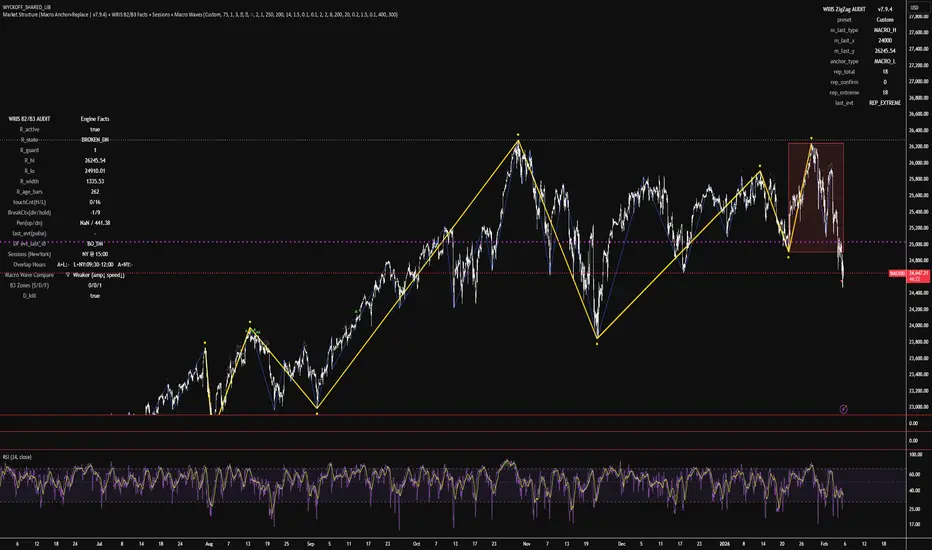Viewport: 932px width, 550px height.
Task: Select the RSI (14, close) legend
Action: click(17, 457)
